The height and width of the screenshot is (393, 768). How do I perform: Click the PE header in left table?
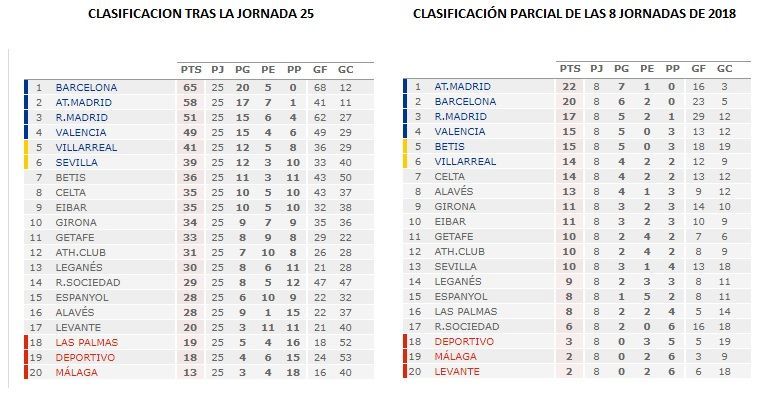click(x=268, y=70)
